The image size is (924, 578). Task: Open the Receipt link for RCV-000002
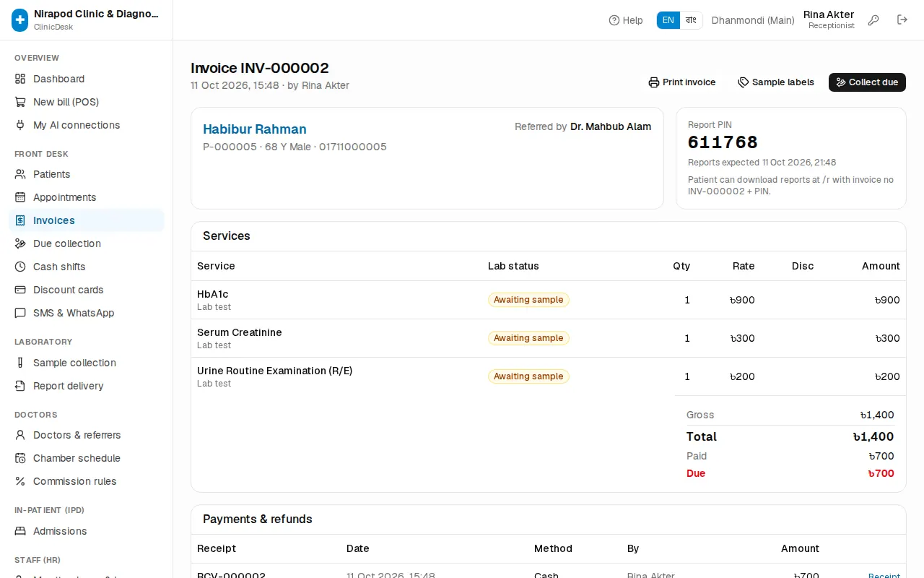(x=884, y=576)
